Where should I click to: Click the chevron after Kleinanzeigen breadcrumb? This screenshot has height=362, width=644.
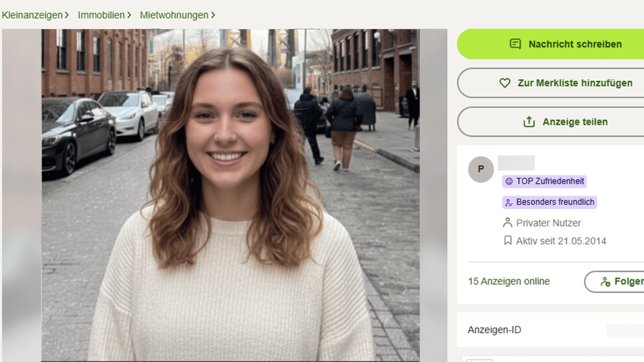67,15
